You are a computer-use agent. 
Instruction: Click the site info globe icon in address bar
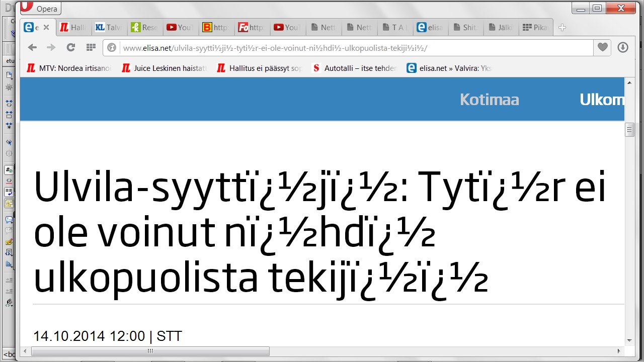pos(112,48)
